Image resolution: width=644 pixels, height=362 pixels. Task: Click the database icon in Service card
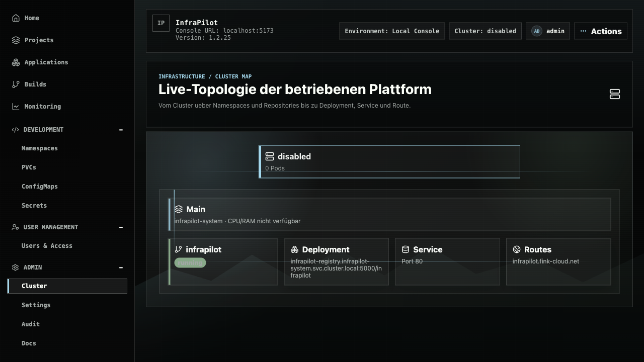pyautogui.click(x=406, y=249)
